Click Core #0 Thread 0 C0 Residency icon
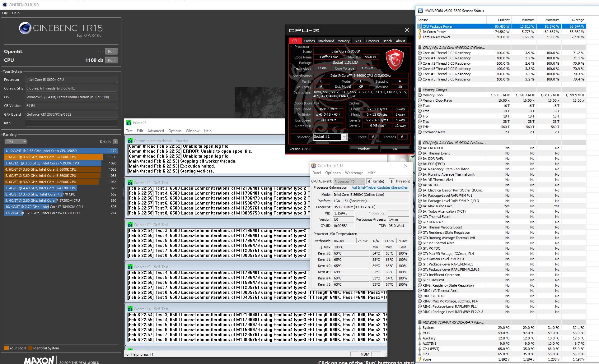Viewport: 599px width, 364px height. click(420, 53)
